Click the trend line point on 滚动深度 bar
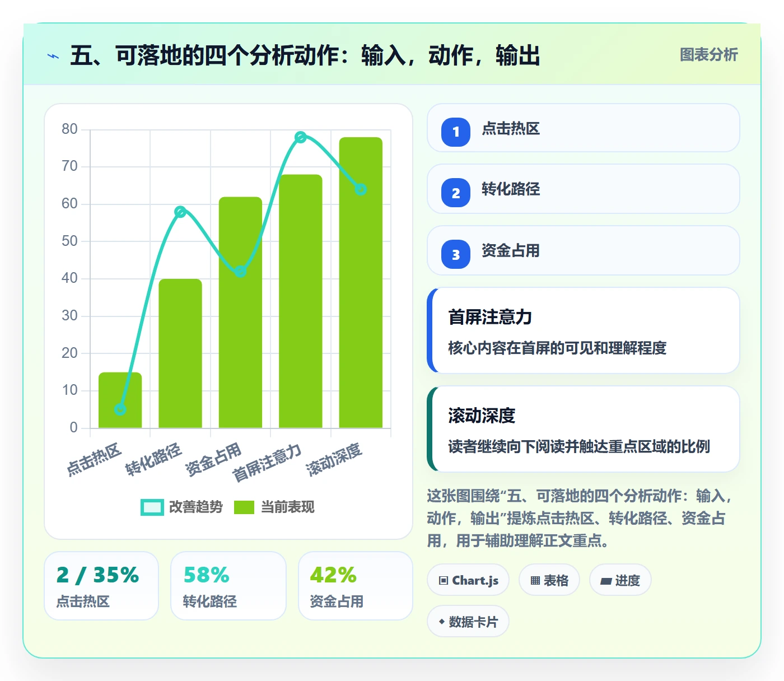Viewport: 784px width, 681px height. pos(361,189)
